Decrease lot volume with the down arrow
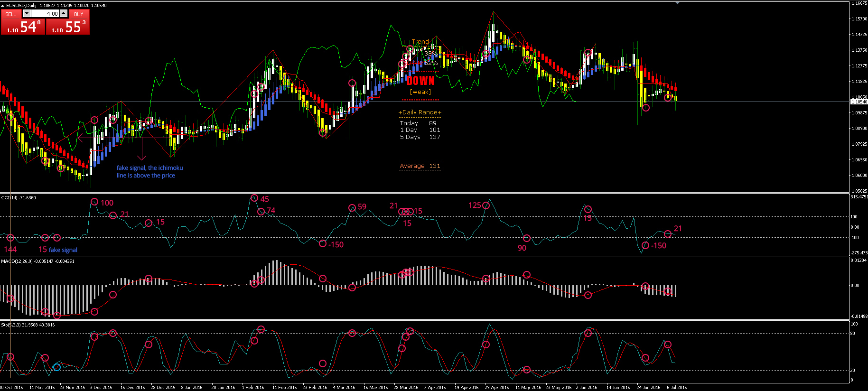 coord(27,14)
